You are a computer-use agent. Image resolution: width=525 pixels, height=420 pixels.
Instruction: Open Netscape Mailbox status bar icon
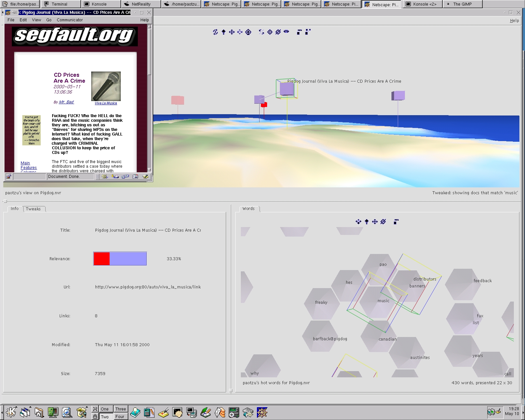pos(115,177)
